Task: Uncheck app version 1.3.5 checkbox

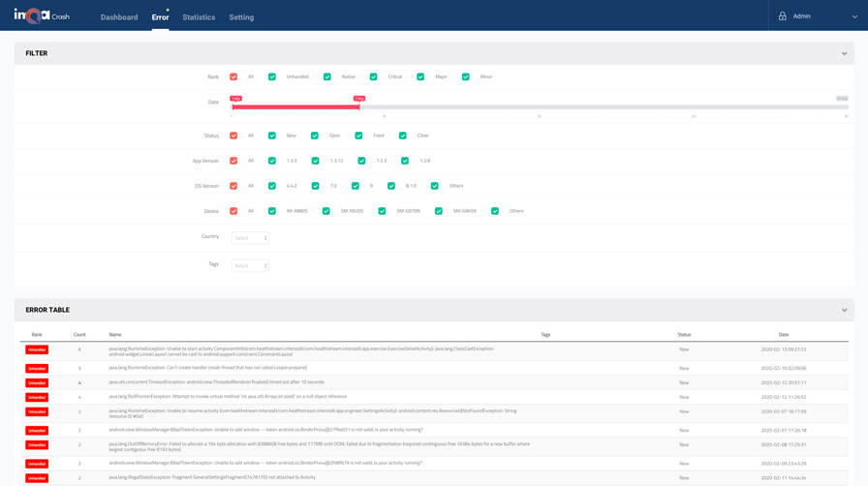Action: point(272,161)
